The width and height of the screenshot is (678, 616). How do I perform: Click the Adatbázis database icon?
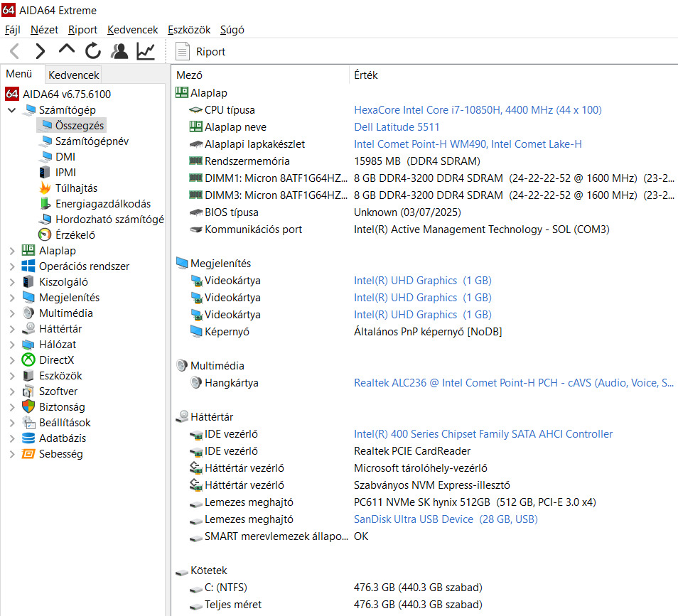click(x=28, y=438)
